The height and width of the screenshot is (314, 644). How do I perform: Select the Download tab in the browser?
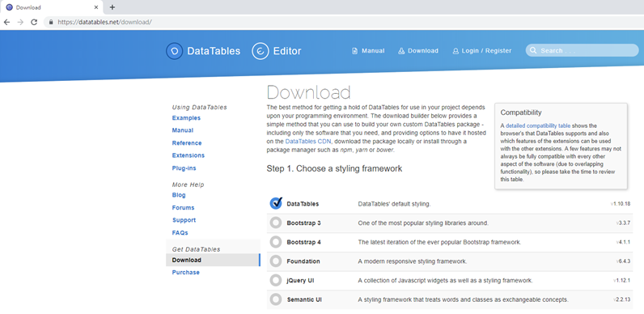[51, 7]
